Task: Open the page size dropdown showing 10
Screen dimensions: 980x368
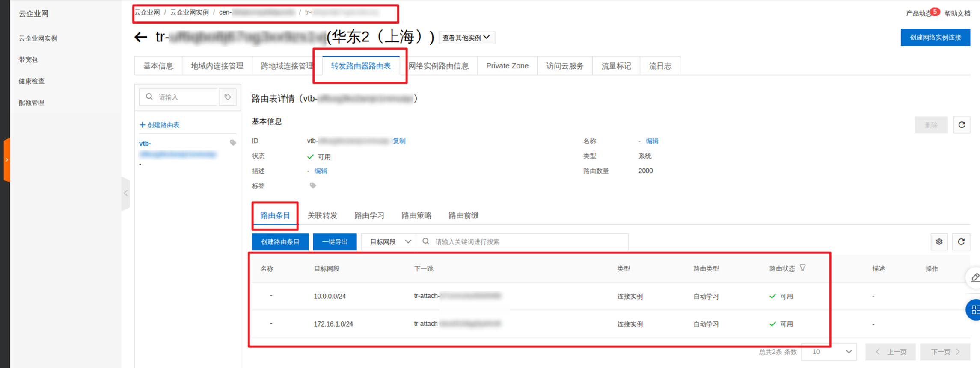Action: coord(829,352)
